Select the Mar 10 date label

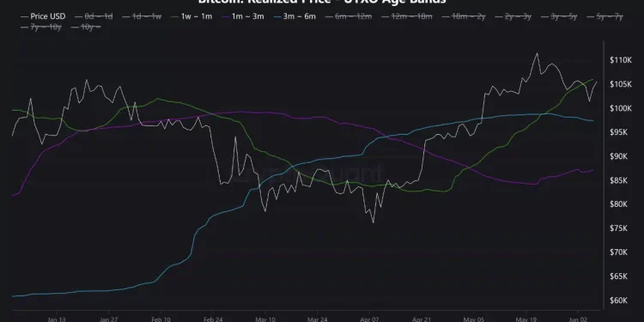(x=265, y=319)
